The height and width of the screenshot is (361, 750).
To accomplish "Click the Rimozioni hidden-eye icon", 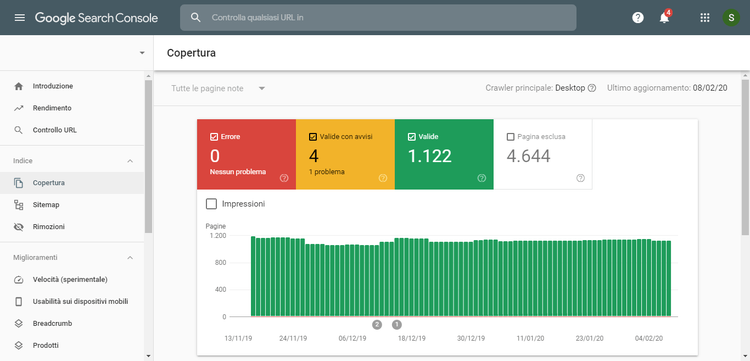I will 19,227.
